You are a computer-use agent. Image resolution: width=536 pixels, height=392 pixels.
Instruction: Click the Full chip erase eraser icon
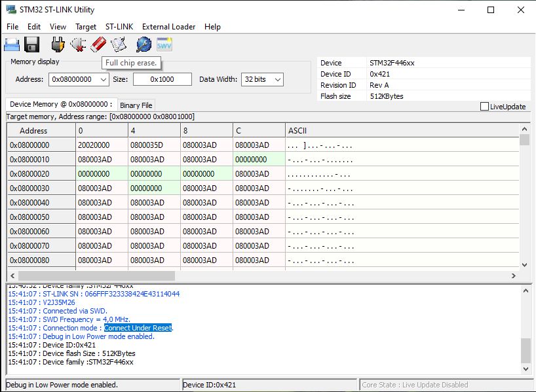98,45
